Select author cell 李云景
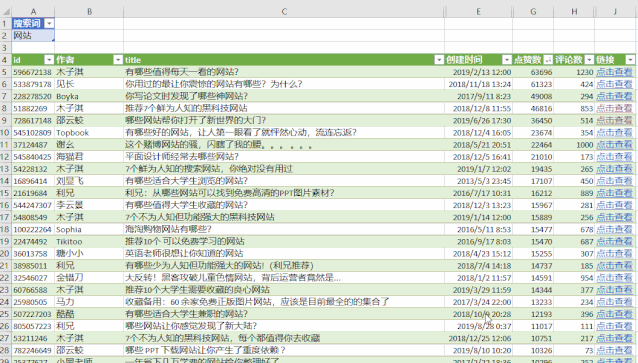Screen dimensions: 638x363 89,205
